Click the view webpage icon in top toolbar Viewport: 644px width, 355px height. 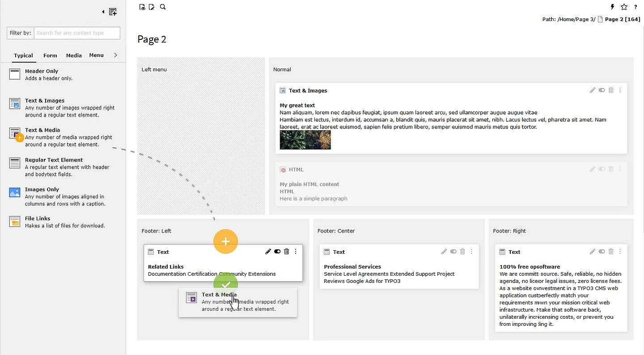(x=142, y=7)
